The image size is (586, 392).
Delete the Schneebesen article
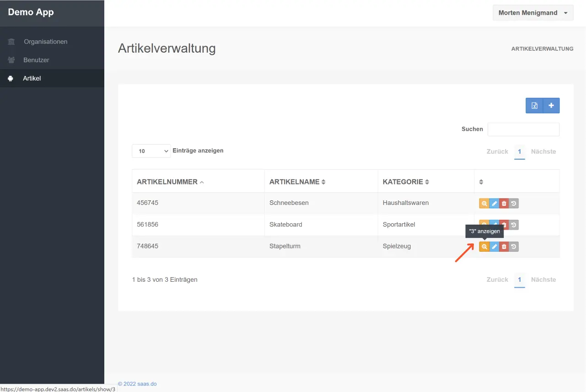tap(504, 204)
